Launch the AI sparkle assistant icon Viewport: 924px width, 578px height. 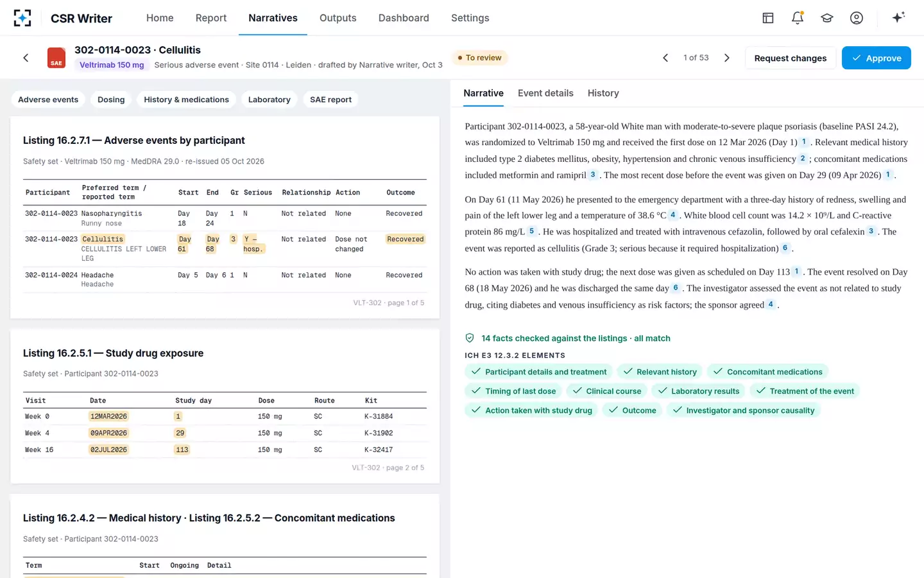(x=898, y=17)
